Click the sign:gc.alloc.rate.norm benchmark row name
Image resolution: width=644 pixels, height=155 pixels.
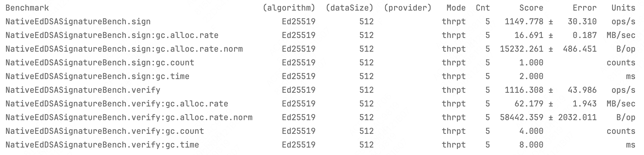(x=124, y=49)
